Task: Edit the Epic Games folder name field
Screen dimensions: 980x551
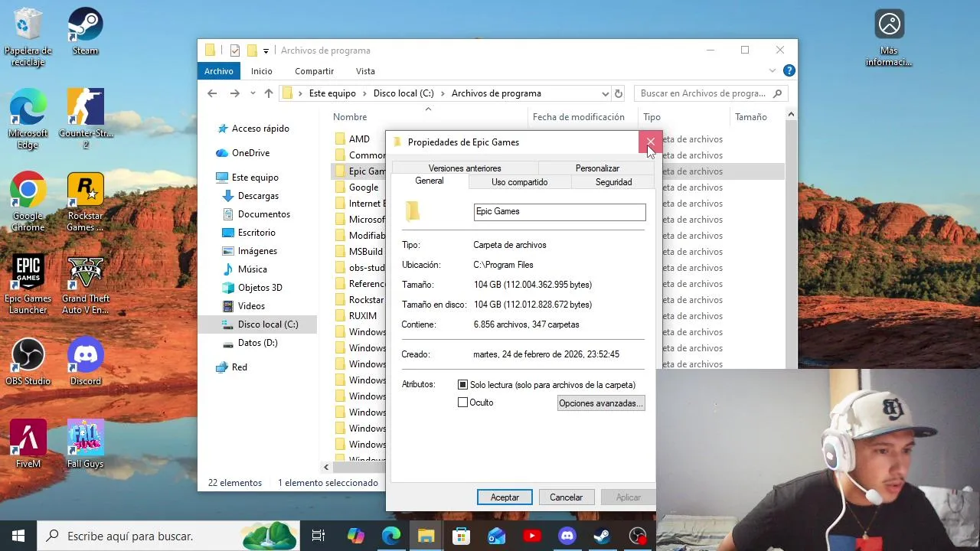Action: tap(560, 212)
